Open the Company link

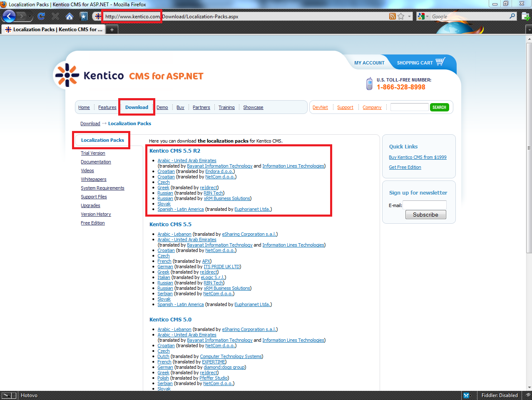coord(372,107)
